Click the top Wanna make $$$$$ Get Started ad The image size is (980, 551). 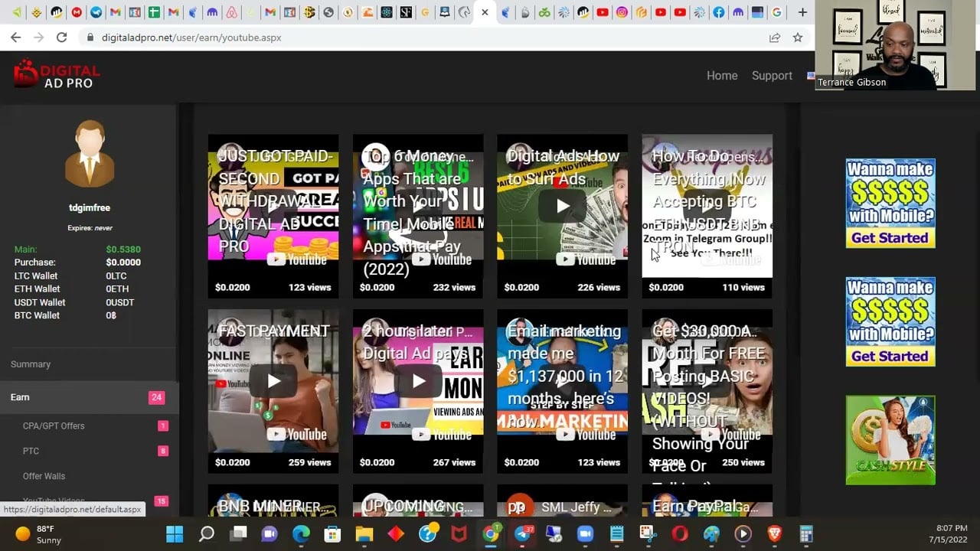click(x=890, y=204)
